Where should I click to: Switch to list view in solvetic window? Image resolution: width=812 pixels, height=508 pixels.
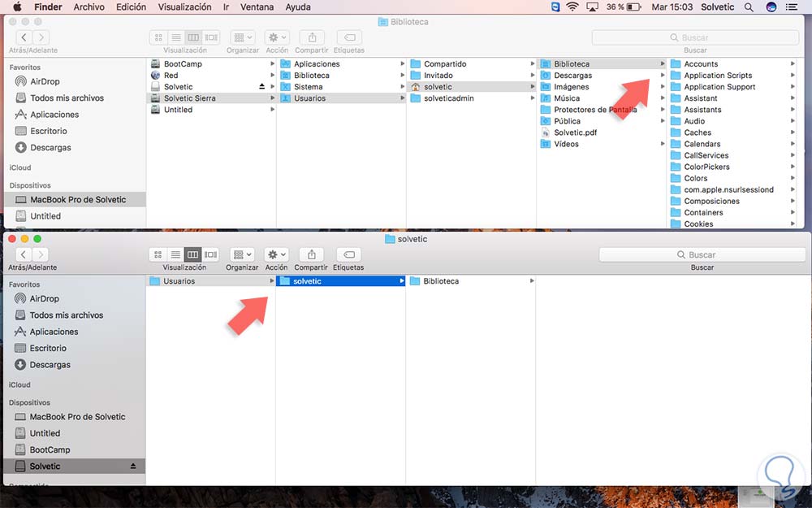175,254
